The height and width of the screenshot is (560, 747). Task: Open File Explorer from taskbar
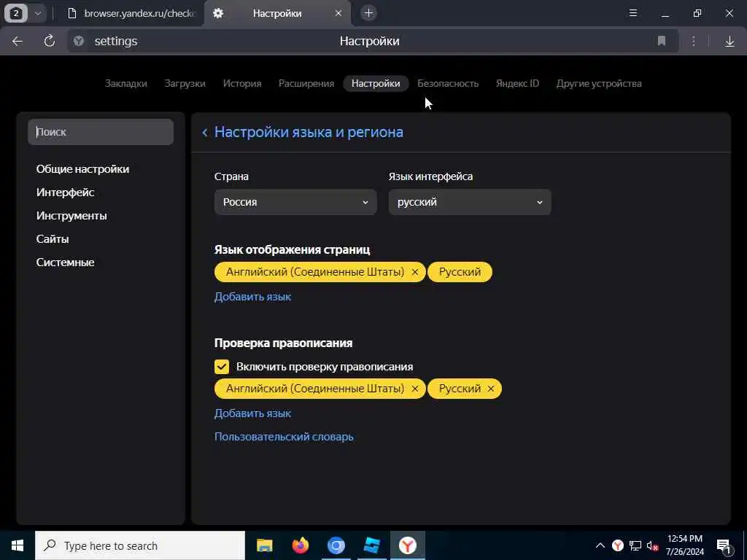click(264, 545)
